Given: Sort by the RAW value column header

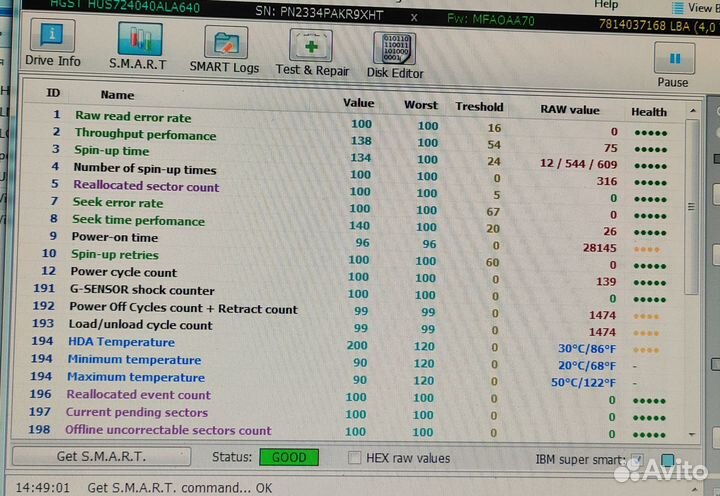Looking at the screenshot, I should point(570,109).
